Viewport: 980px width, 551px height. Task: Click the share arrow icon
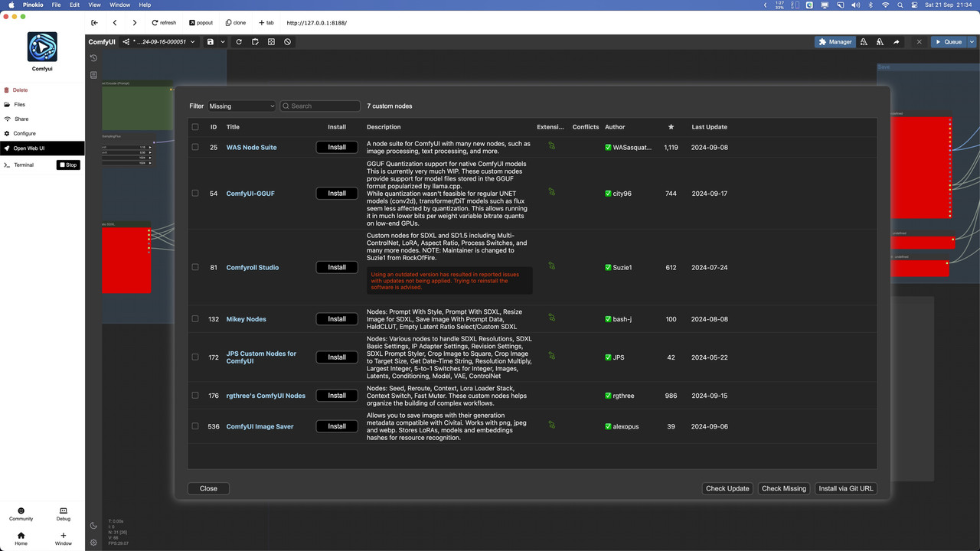[x=896, y=42]
